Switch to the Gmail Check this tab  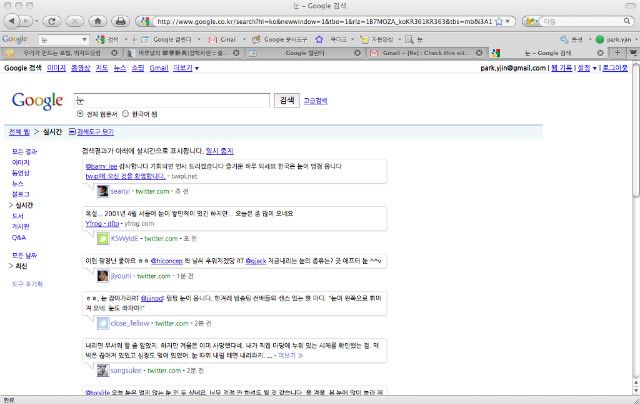click(x=425, y=53)
